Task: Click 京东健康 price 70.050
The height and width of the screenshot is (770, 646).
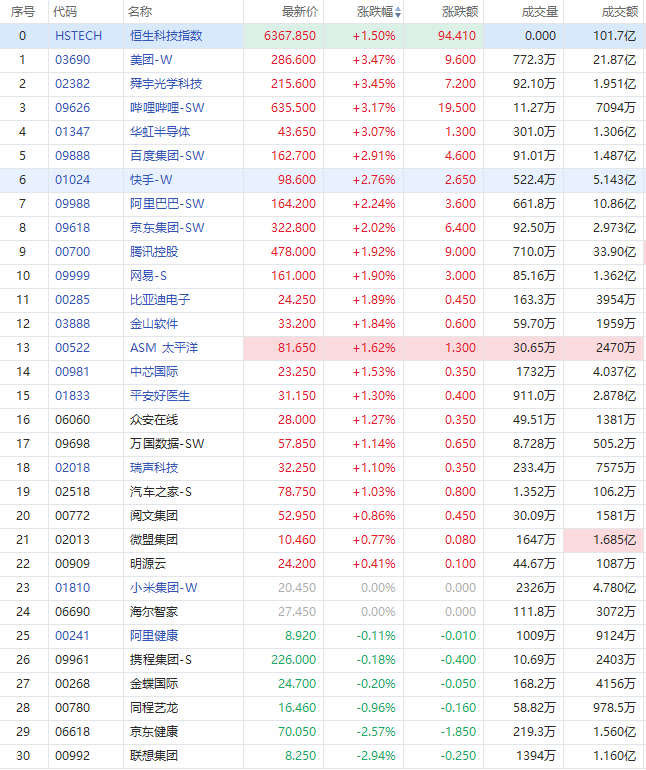Action: pyautogui.click(x=297, y=732)
